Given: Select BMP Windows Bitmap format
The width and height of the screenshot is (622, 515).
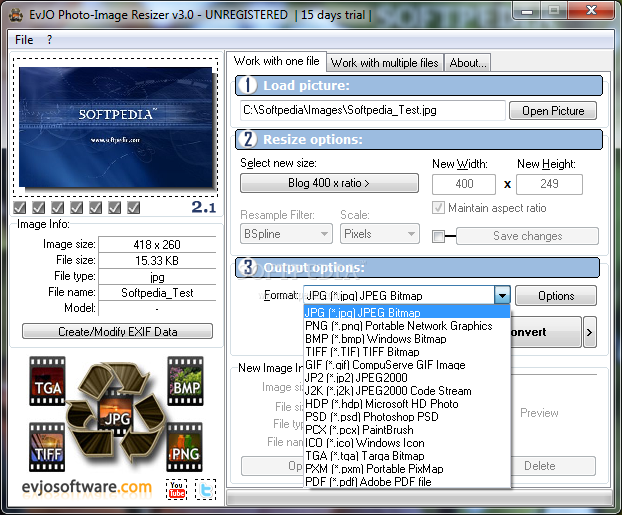Looking at the screenshot, I should pyautogui.click(x=407, y=339).
